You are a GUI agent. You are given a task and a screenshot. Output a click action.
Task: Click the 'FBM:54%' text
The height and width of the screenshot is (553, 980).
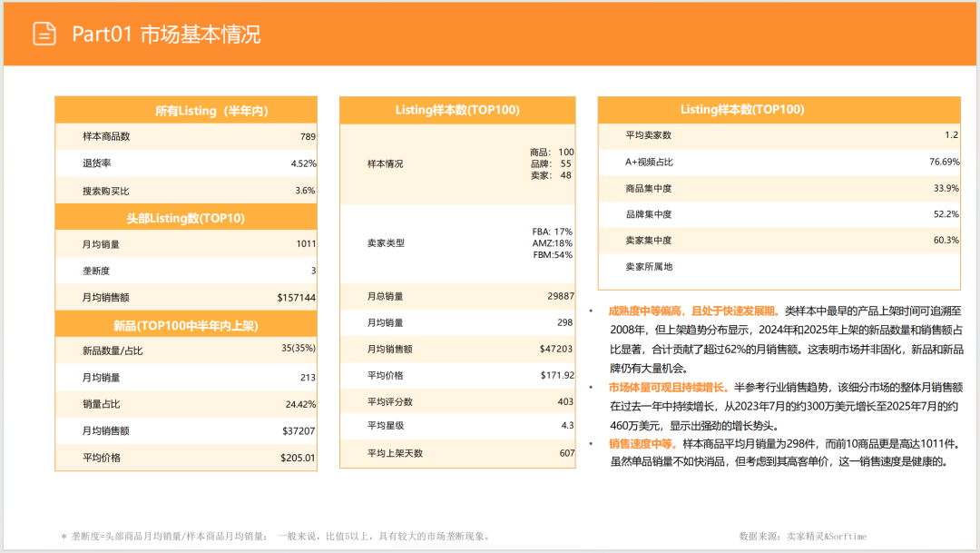click(553, 254)
